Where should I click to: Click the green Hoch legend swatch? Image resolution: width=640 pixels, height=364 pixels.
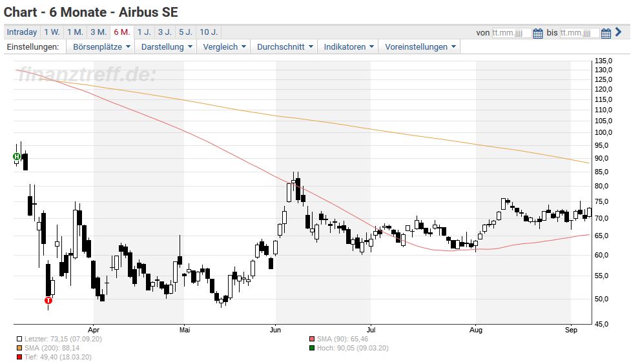(x=312, y=348)
